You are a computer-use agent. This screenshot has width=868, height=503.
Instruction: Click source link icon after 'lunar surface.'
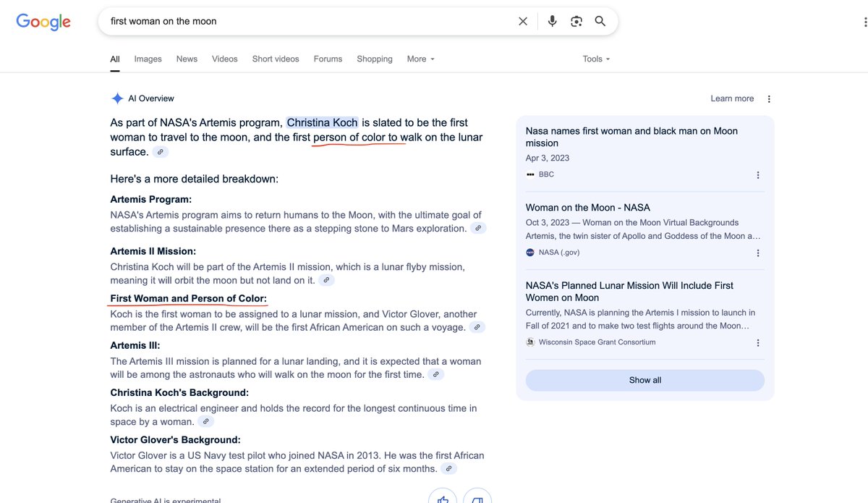pyautogui.click(x=161, y=152)
